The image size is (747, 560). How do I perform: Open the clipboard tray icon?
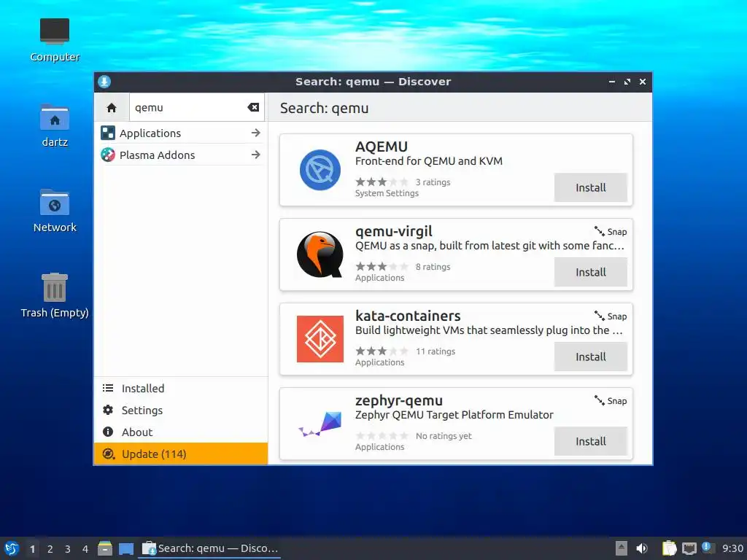[x=670, y=548]
